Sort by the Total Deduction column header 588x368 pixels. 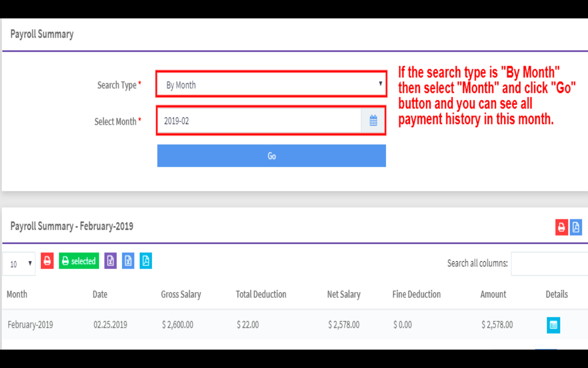click(261, 294)
